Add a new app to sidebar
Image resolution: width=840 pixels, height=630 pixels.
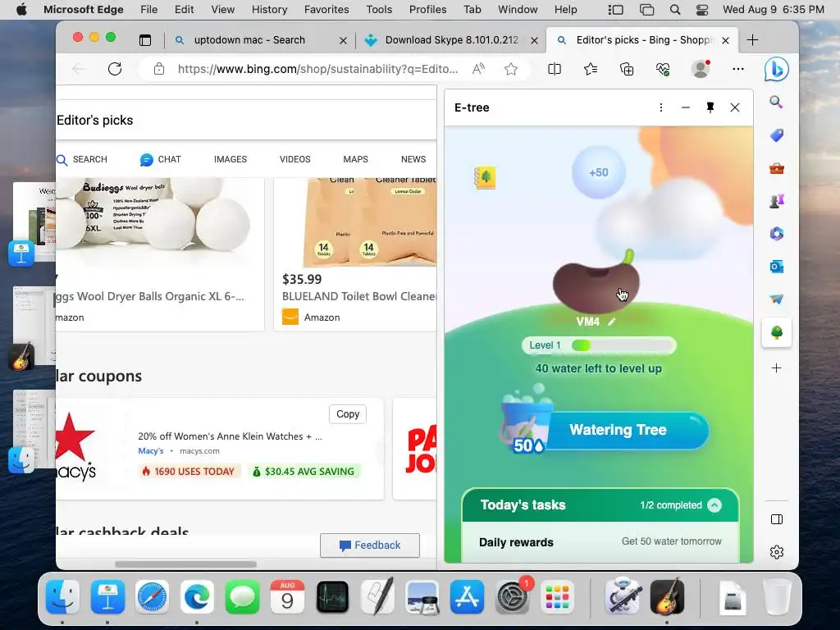(776, 368)
